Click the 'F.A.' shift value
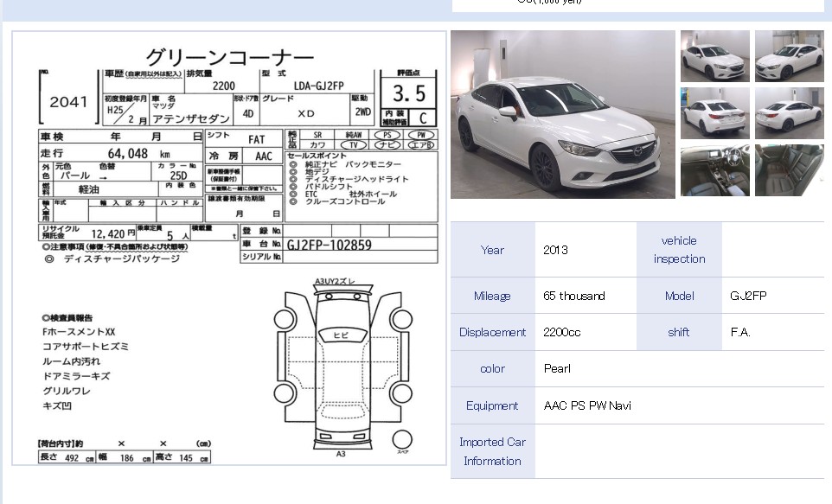This screenshot has width=832, height=504. tap(740, 332)
